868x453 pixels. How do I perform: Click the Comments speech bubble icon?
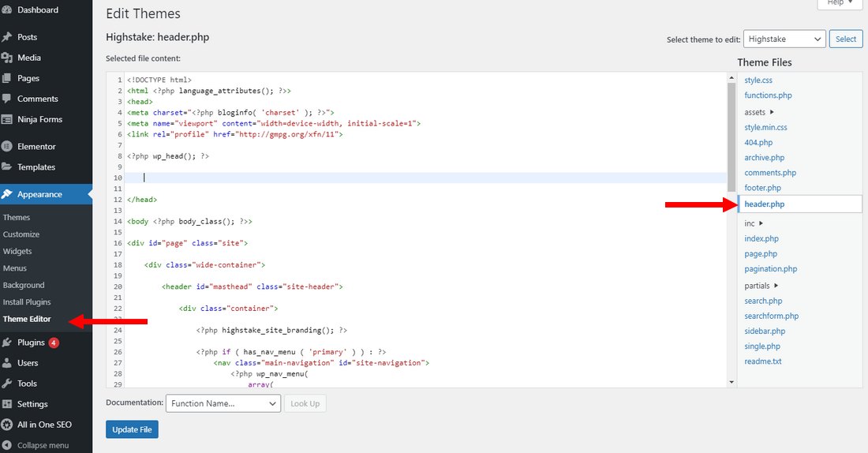point(7,99)
